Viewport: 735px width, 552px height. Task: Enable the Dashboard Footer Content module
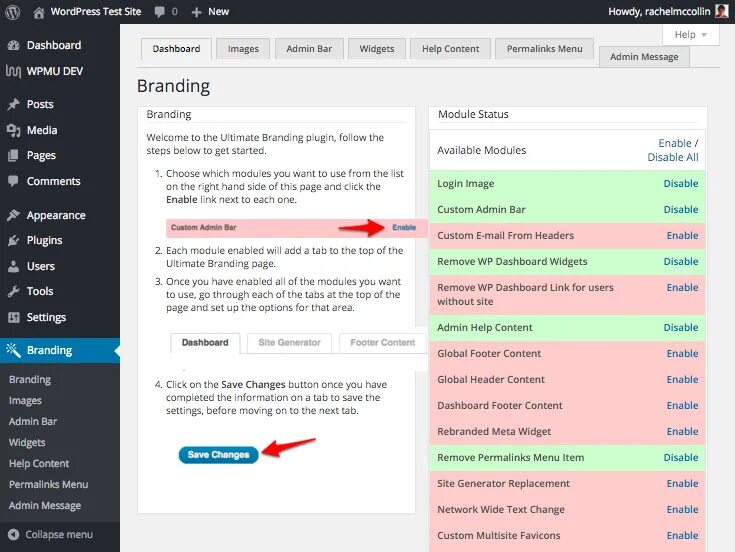point(682,406)
